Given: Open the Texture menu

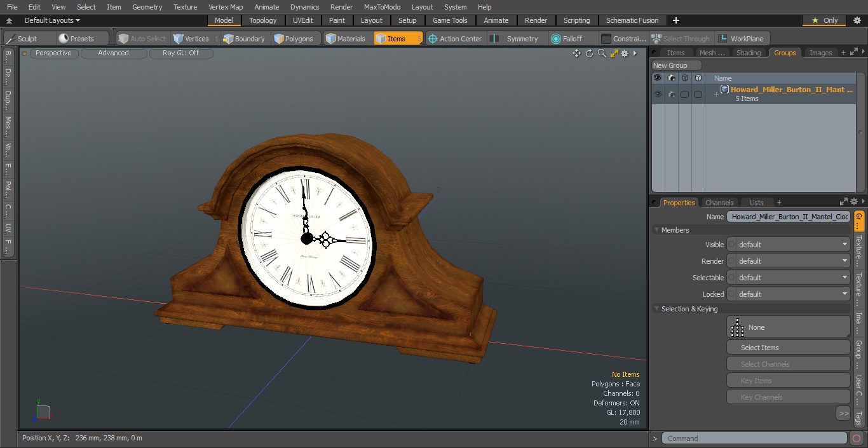Looking at the screenshot, I should (x=185, y=7).
